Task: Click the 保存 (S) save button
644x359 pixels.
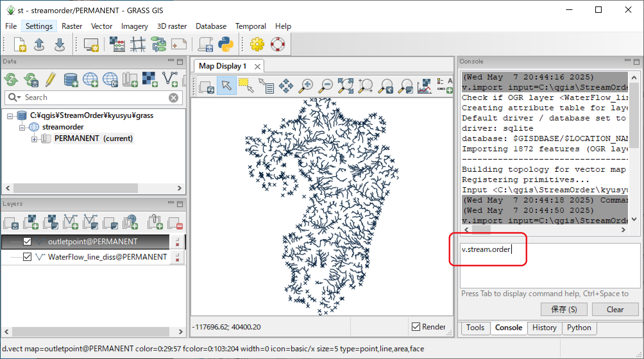Action: tap(564, 309)
